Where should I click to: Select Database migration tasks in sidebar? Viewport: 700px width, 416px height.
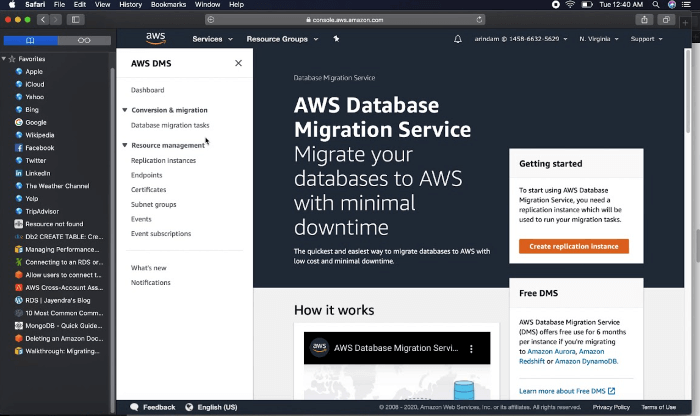(x=170, y=125)
